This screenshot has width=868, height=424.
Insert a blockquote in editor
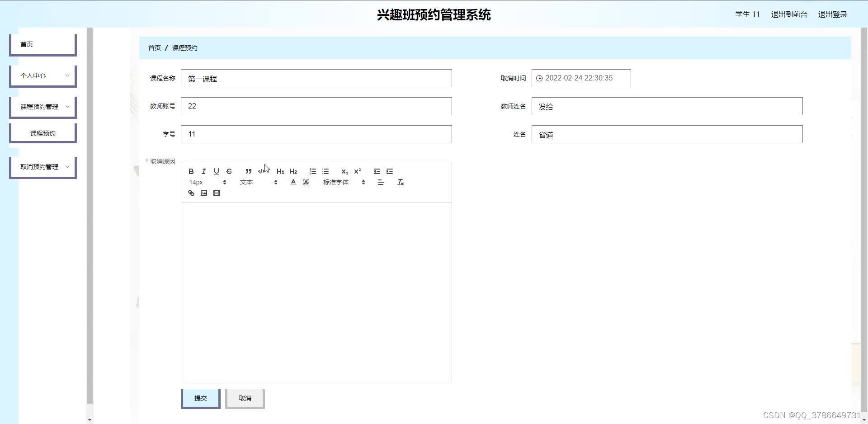[248, 171]
